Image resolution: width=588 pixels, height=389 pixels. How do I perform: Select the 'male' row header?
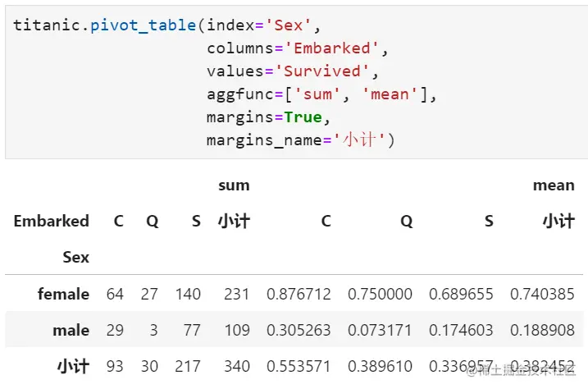click(x=71, y=330)
